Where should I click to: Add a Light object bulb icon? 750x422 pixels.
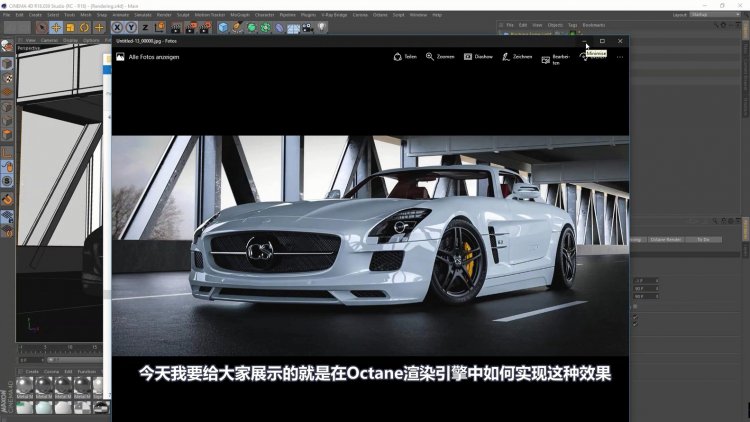[x=322, y=27]
